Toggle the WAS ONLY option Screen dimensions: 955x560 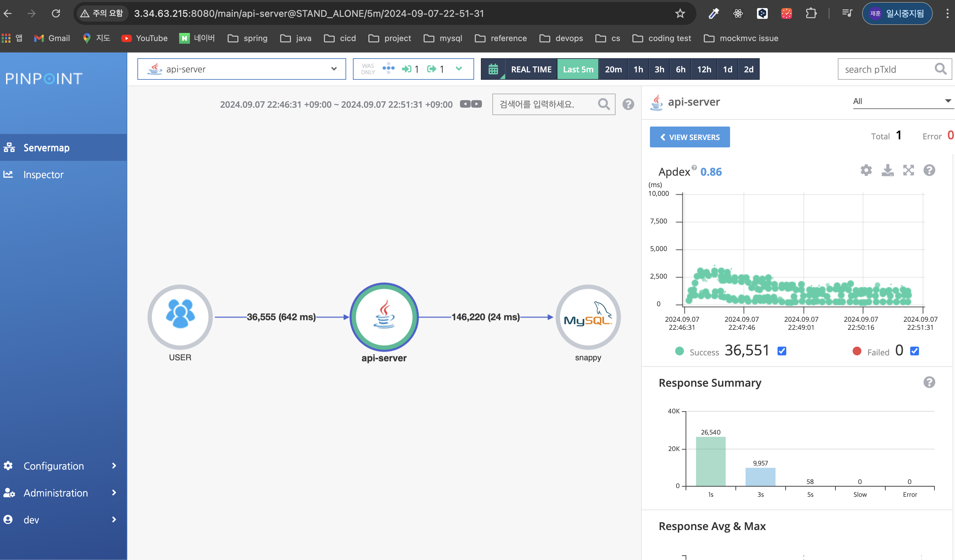(368, 69)
